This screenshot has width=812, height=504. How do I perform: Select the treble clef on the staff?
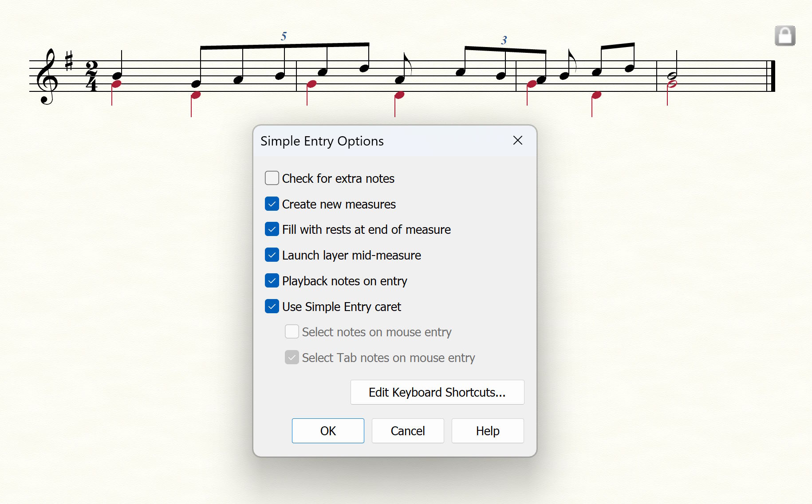pos(47,77)
